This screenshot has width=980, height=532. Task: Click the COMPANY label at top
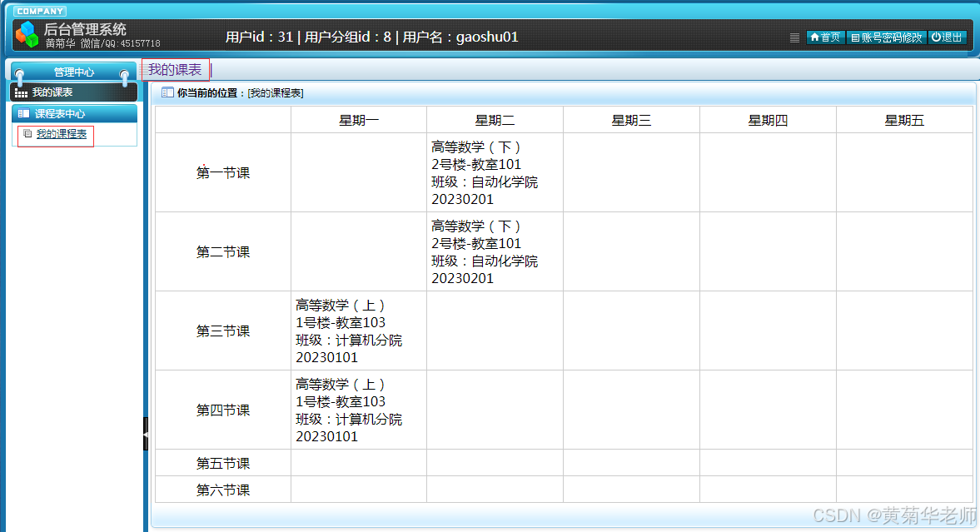coord(40,12)
